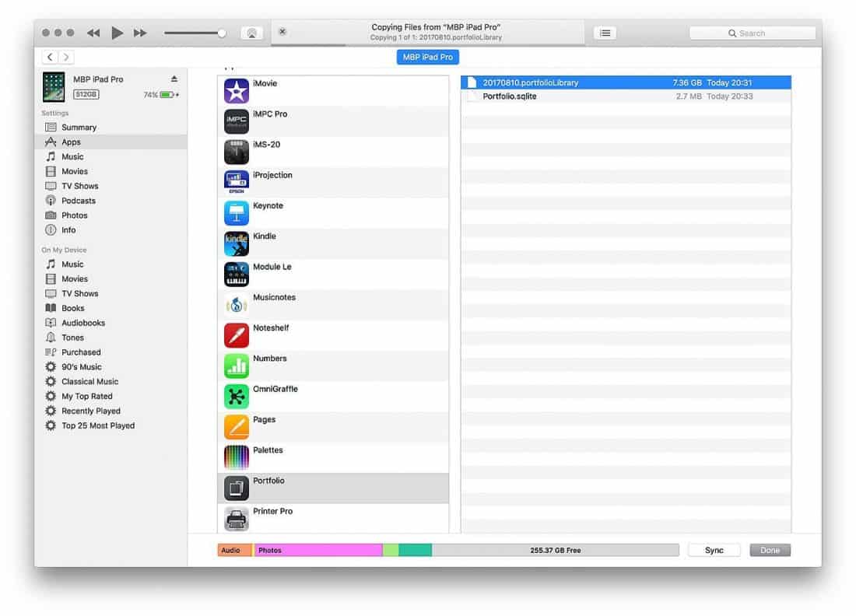This screenshot has height=616, width=856.
Task: Click the iMovie app icon
Action: tap(237, 91)
